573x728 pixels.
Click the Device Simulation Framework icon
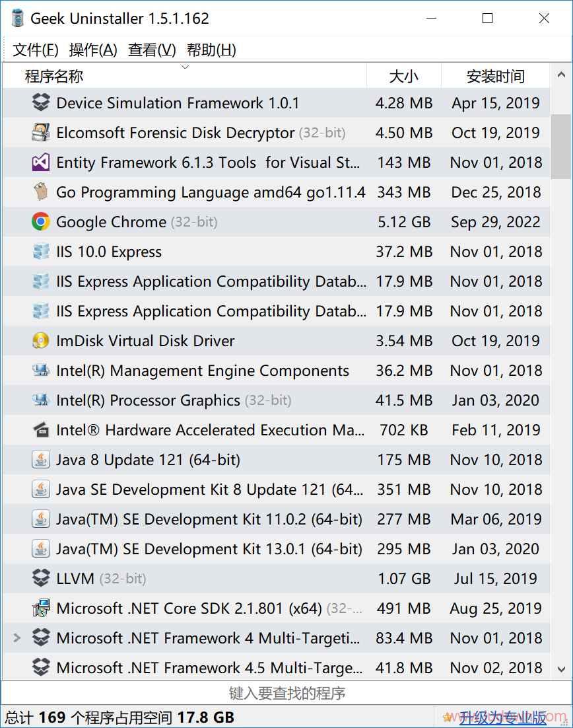click(41, 102)
